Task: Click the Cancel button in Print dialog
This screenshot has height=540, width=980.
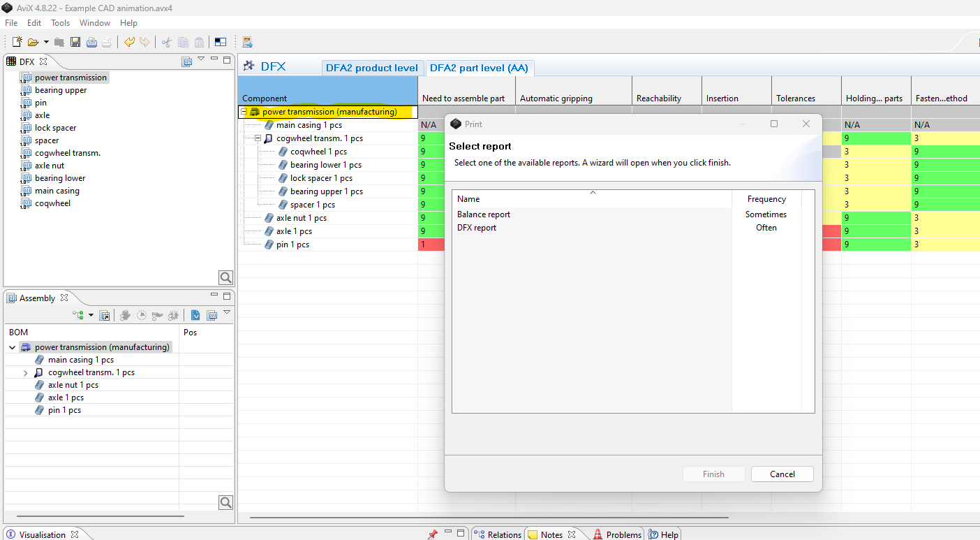Action: 782,474
